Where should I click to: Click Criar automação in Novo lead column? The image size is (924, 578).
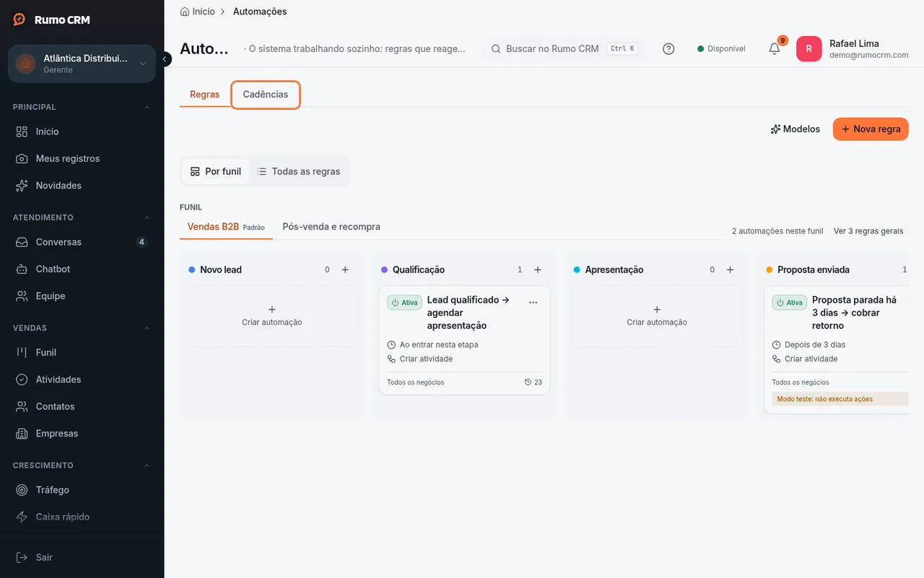[272, 316]
